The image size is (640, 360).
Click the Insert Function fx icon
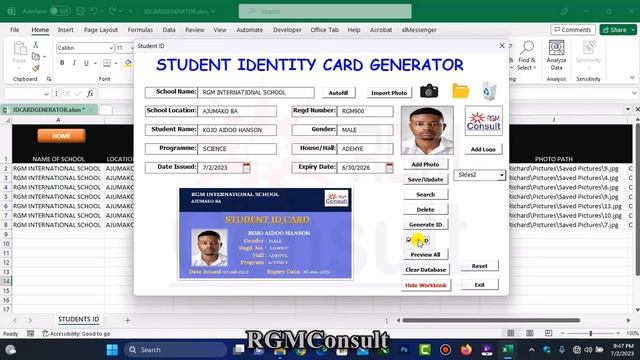(90, 94)
